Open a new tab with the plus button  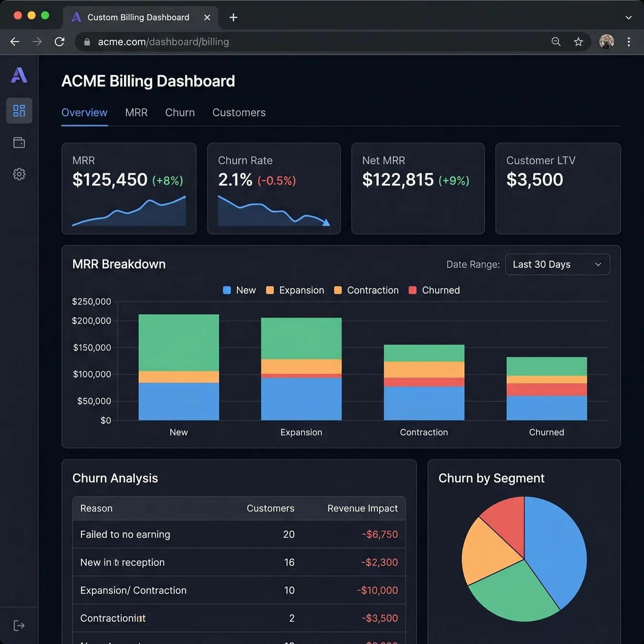tap(233, 18)
